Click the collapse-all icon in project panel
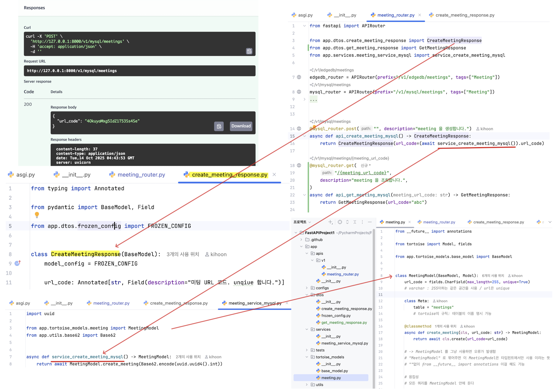 (355, 222)
